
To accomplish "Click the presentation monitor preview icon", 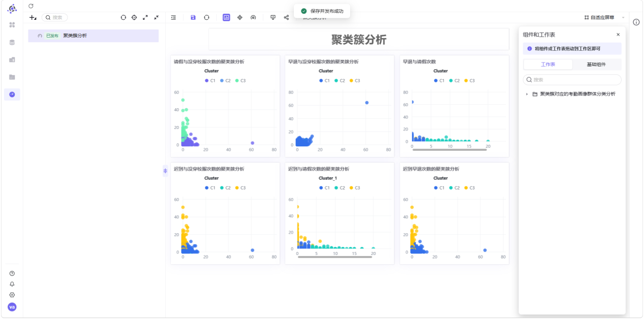I will pos(273,17).
